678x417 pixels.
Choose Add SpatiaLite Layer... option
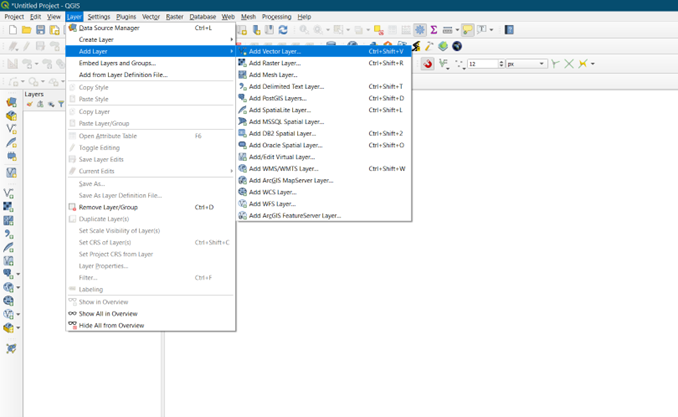(324, 110)
